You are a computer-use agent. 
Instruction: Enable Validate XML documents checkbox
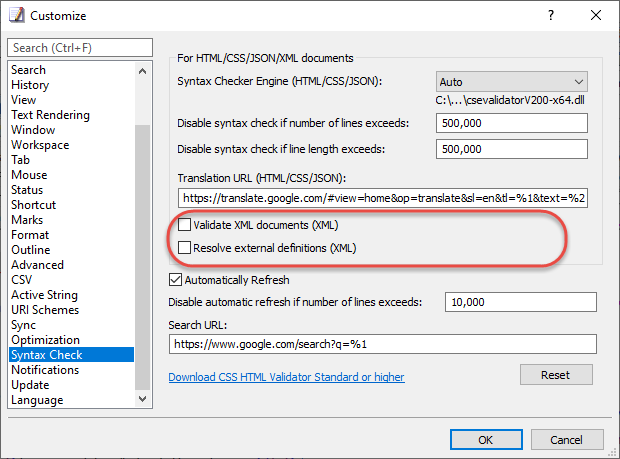pyautogui.click(x=185, y=225)
